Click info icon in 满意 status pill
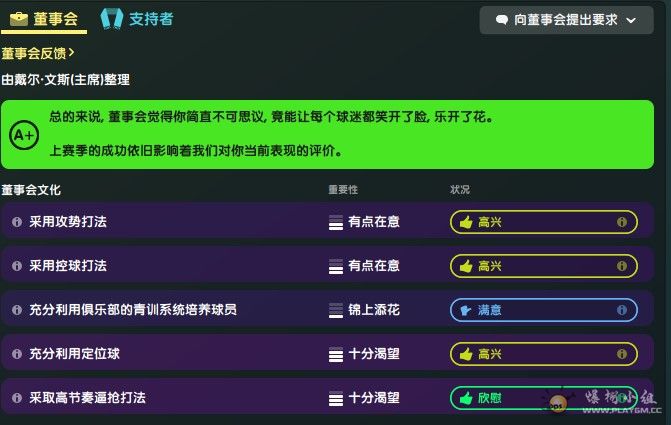This screenshot has height=425, width=671. [622, 310]
